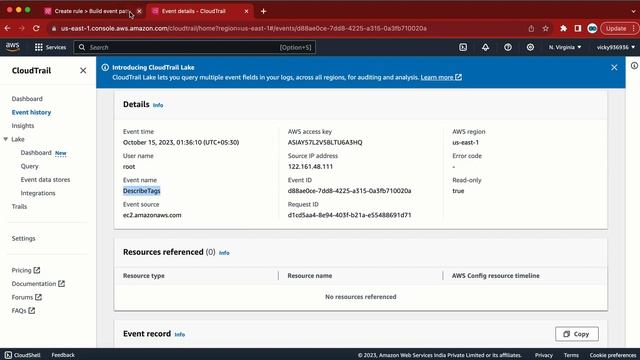Open the info panel icon on right edge

[x=634, y=66]
